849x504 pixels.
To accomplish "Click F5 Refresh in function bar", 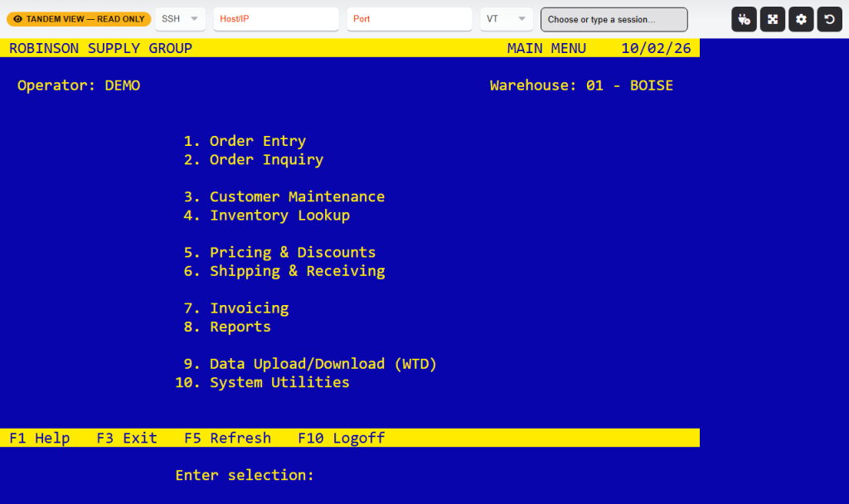I will (x=227, y=438).
